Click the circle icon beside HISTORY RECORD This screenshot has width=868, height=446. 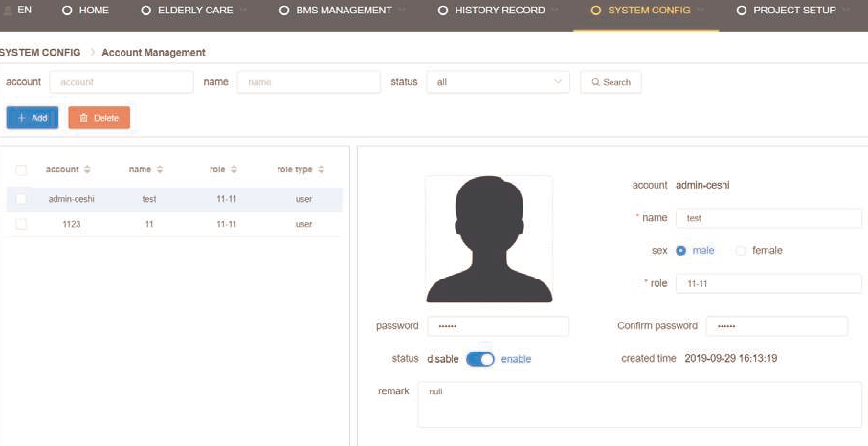443,11
